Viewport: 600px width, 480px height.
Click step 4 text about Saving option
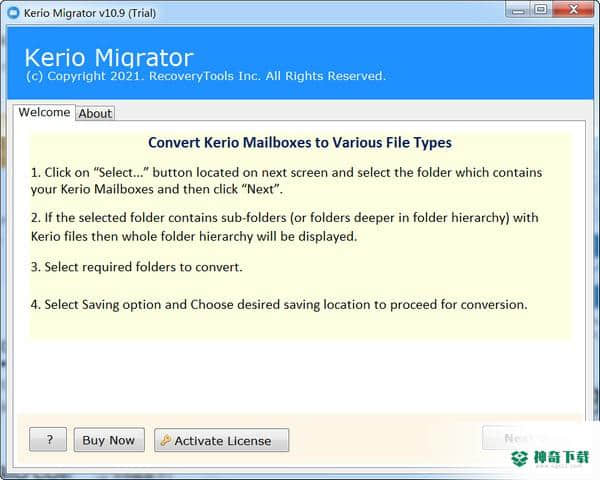point(279,304)
